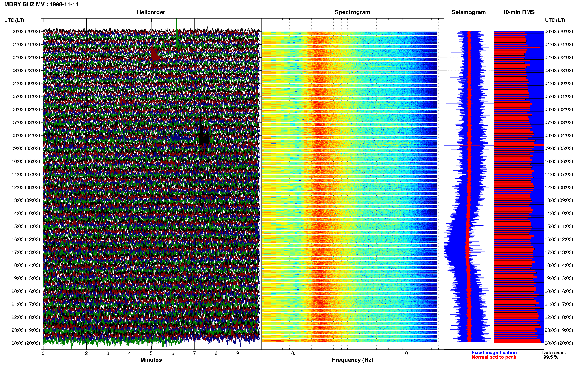This screenshot has height=368, width=588.
Task: Click the 99.5 % data availability value
Action: [x=551, y=357]
